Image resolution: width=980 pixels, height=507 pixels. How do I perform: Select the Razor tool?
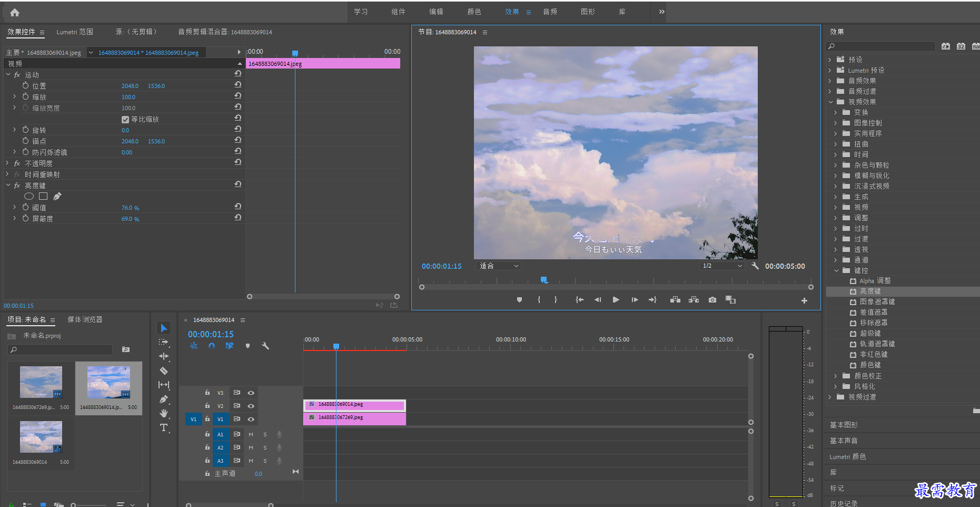click(x=164, y=371)
